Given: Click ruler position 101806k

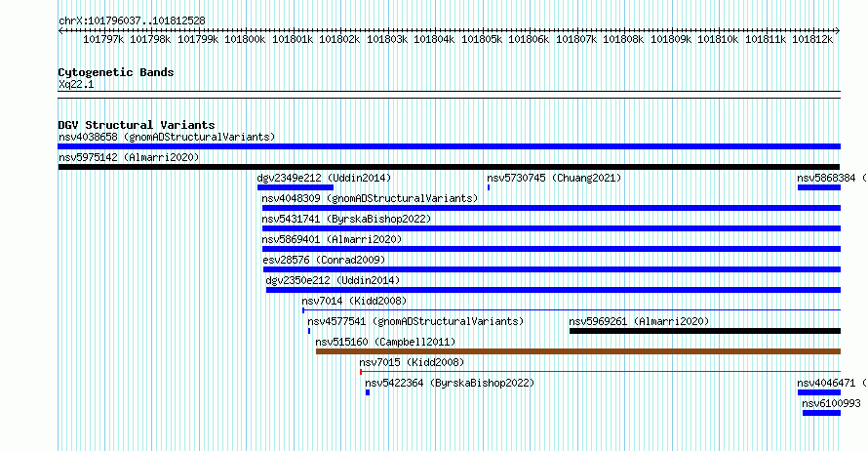Looking at the screenshot, I should tap(530, 39).
